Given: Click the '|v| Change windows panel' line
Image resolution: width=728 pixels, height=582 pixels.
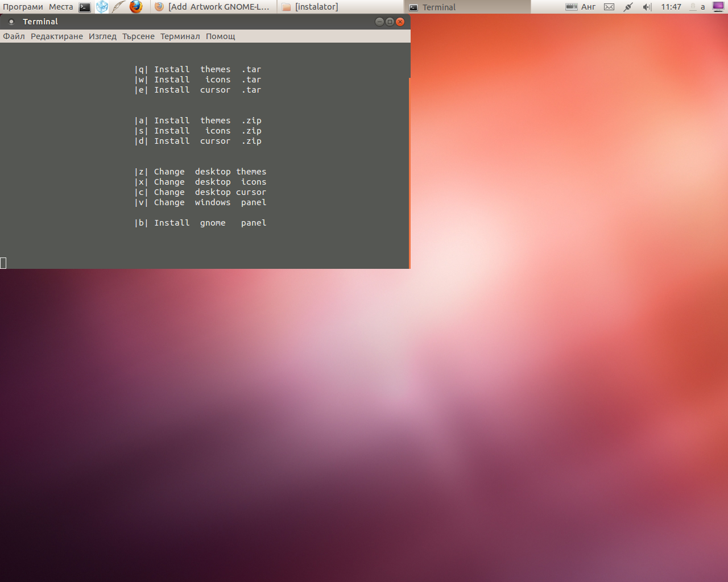Looking at the screenshot, I should click(200, 202).
